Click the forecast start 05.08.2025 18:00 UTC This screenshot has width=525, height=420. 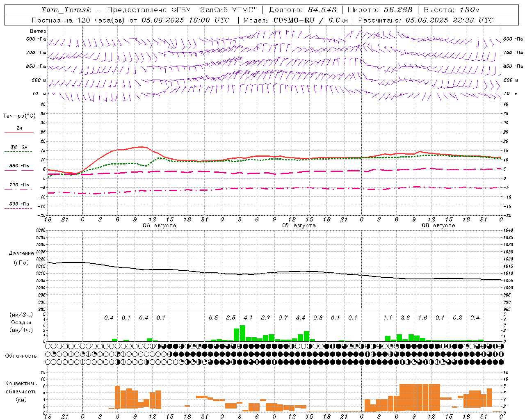(x=185, y=20)
